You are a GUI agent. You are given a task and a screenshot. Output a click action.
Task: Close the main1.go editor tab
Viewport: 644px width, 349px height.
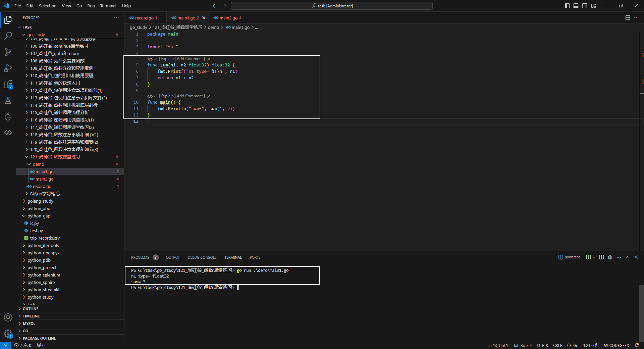204,18
